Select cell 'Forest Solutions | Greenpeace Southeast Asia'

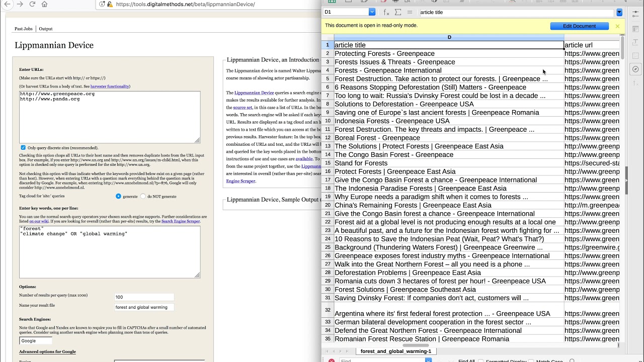coord(449,290)
